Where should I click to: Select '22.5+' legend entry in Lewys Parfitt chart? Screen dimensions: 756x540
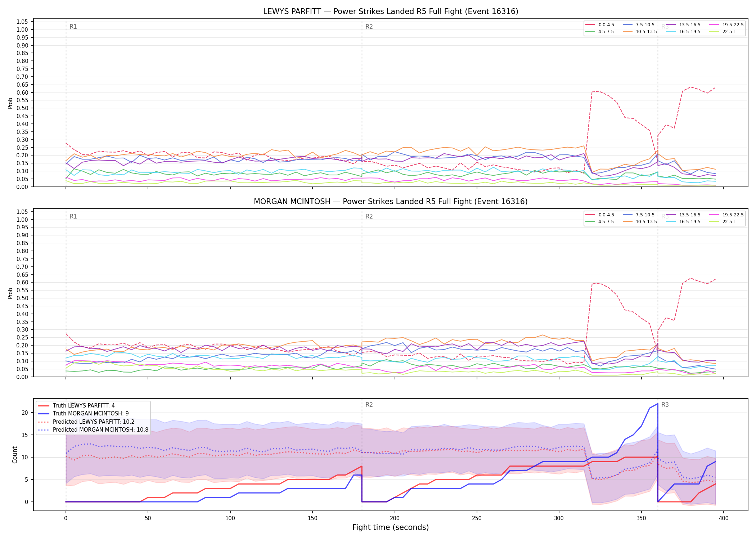click(x=723, y=32)
